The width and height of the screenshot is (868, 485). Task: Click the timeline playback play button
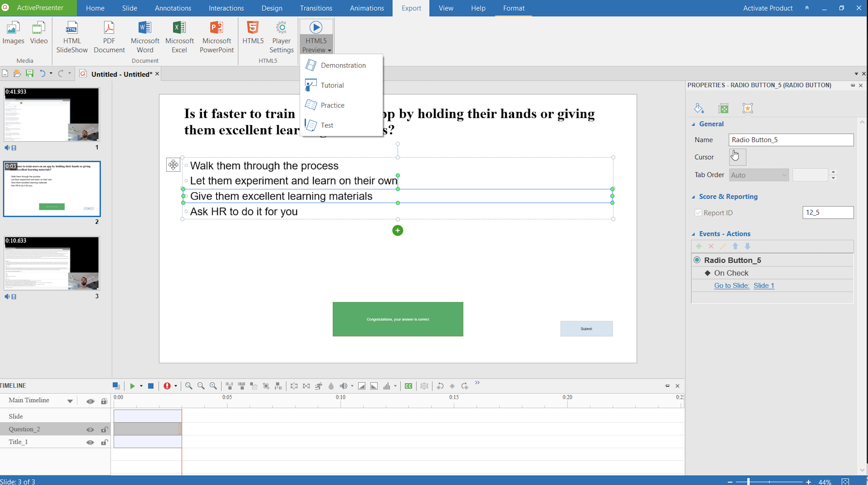(x=132, y=386)
